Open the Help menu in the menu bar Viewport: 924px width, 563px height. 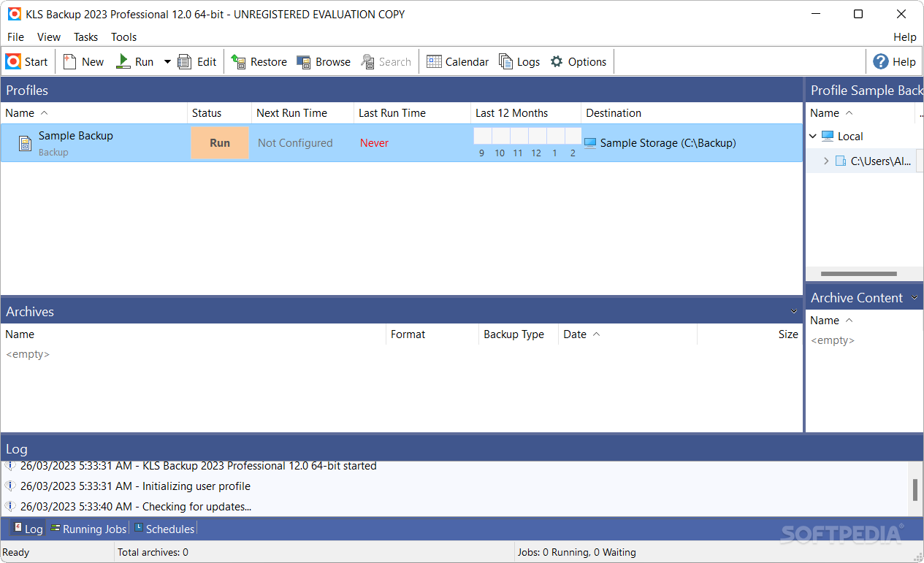(905, 37)
